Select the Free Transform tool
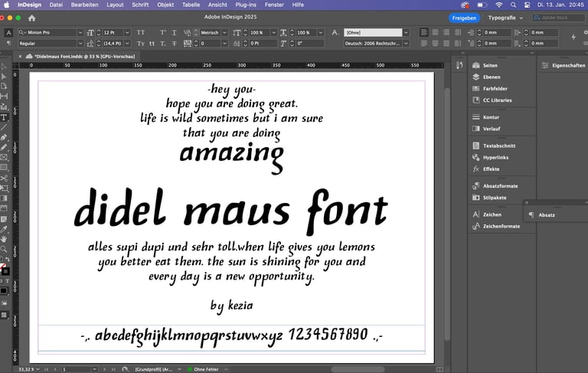This screenshot has width=588, height=373. point(4,188)
